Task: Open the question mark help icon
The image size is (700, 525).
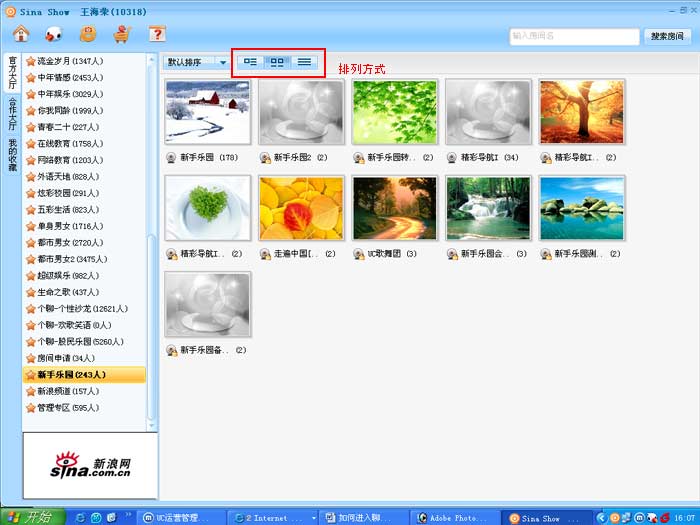Action: click(x=157, y=34)
